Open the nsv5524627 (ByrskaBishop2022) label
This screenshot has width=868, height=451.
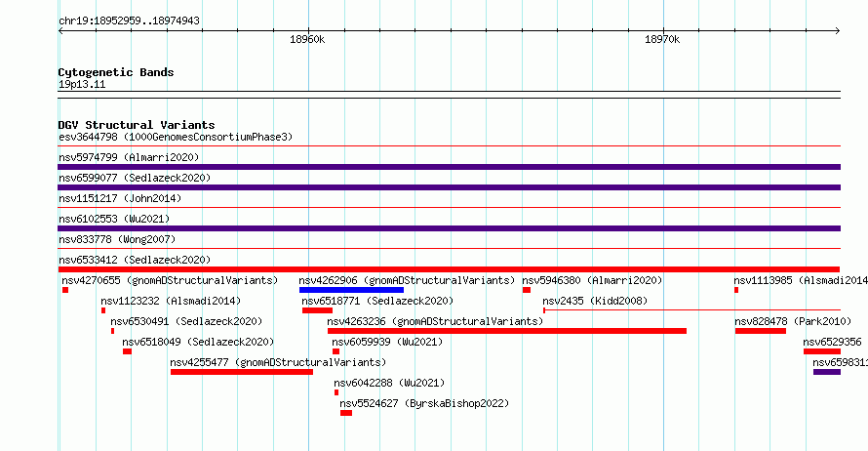tap(424, 403)
